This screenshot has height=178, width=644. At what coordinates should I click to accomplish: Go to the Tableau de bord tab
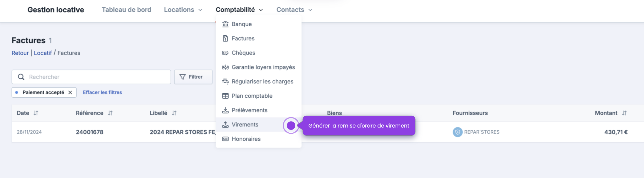tap(126, 10)
